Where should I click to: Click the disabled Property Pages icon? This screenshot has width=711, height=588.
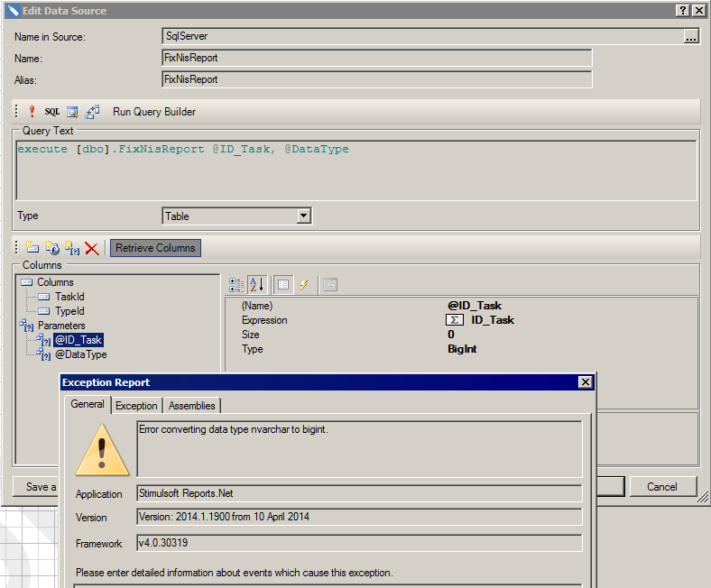330,285
